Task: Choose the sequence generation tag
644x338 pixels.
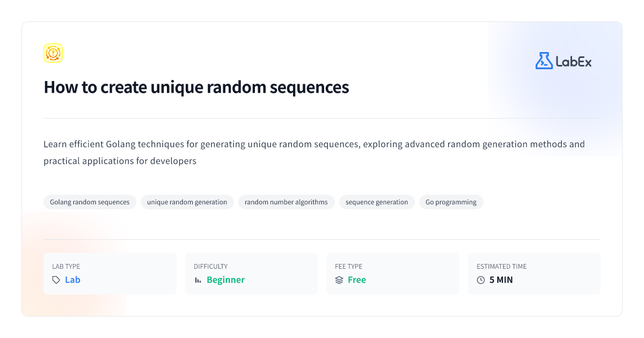Action: click(x=377, y=202)
